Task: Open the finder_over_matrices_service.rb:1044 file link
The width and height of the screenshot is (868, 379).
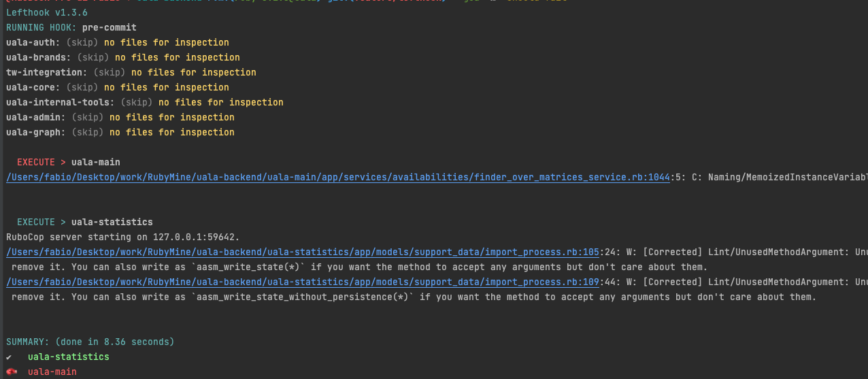Action: tap(338, 178)
